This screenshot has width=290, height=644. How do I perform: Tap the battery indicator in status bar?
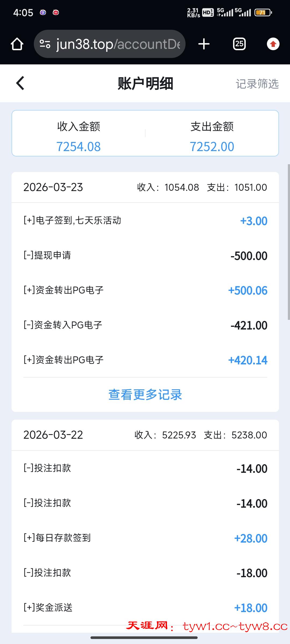click(x=263, y=13)
